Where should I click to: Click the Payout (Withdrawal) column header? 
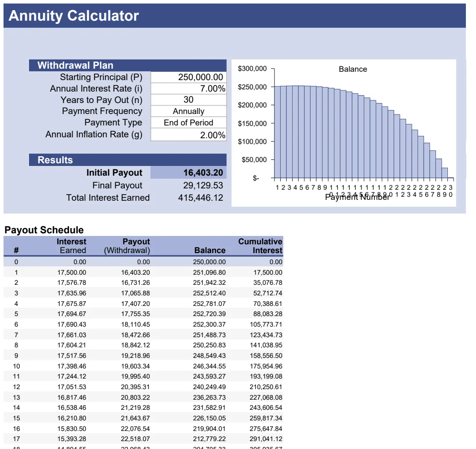127,246
